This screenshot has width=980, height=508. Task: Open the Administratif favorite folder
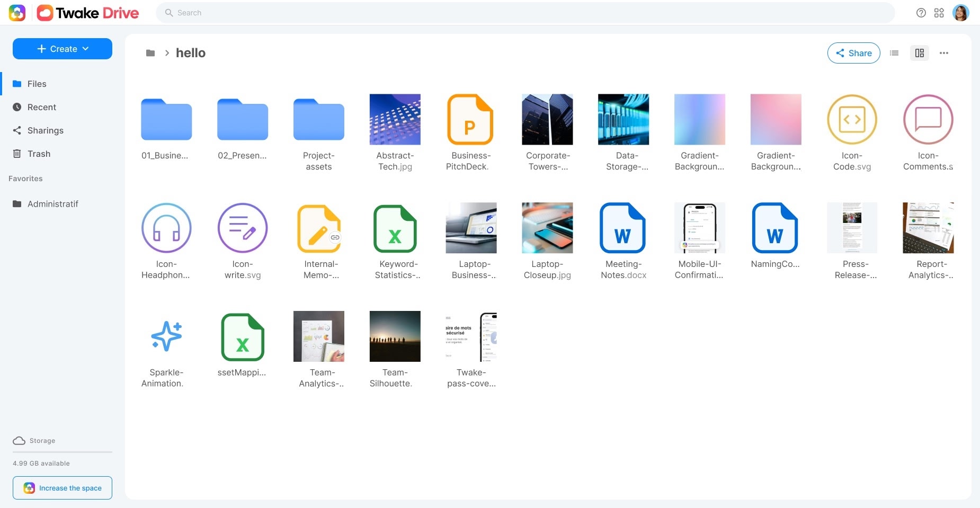tap(53, 203)
